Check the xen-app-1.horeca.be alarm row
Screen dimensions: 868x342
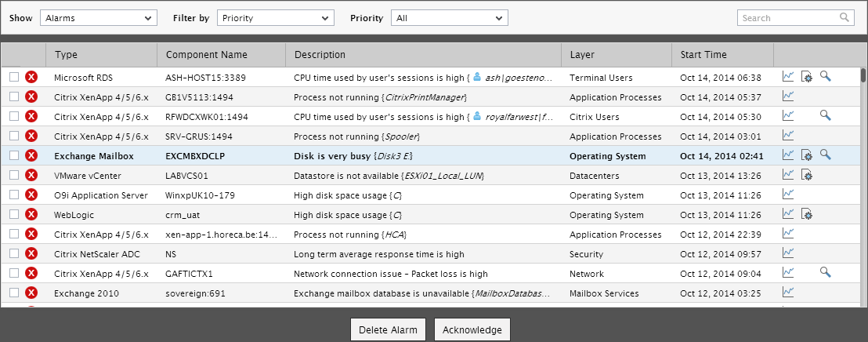14,234
